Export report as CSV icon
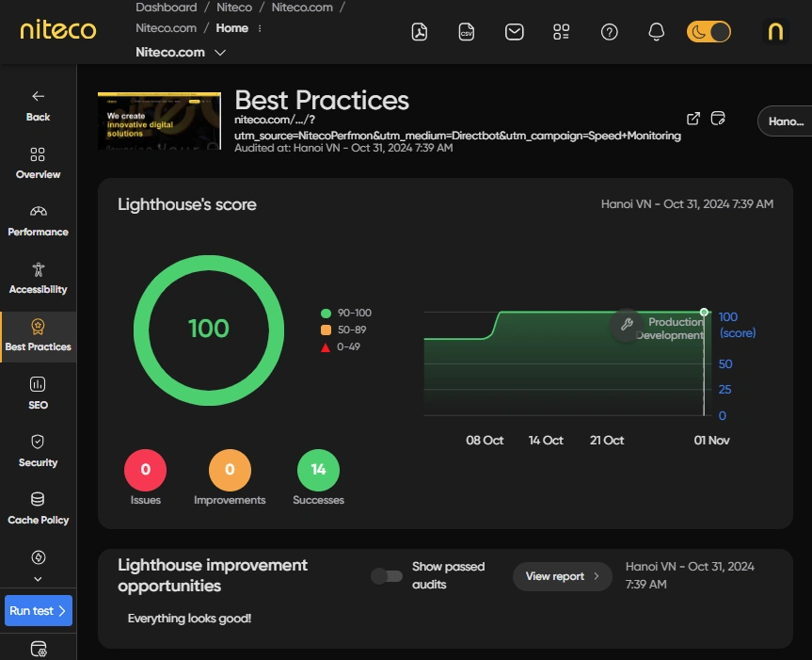This screenshot has width=812, height=660. coord(467,32)
